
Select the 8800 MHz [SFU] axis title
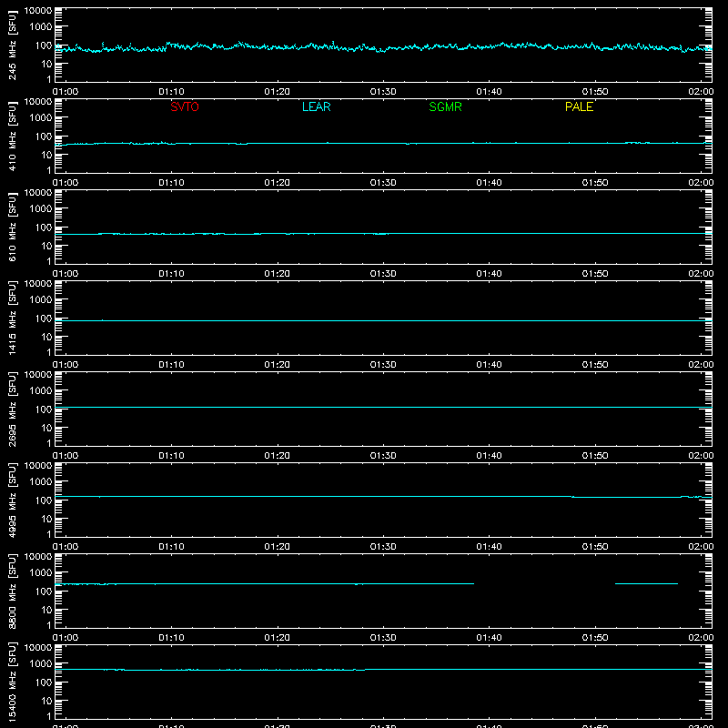13,591
